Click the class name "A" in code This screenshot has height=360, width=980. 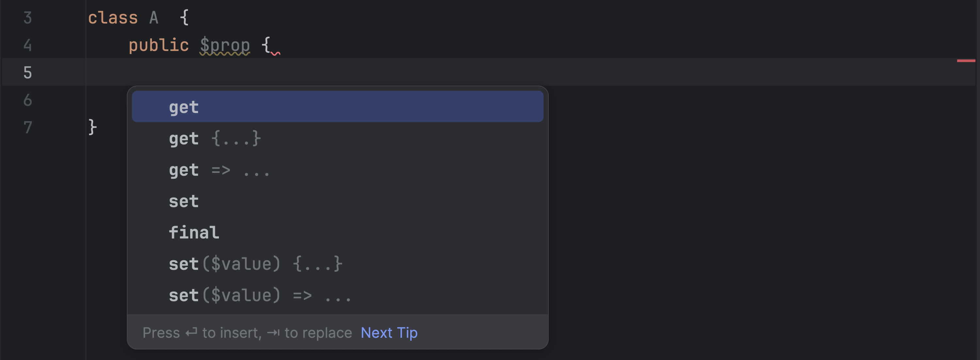[154, 18]
